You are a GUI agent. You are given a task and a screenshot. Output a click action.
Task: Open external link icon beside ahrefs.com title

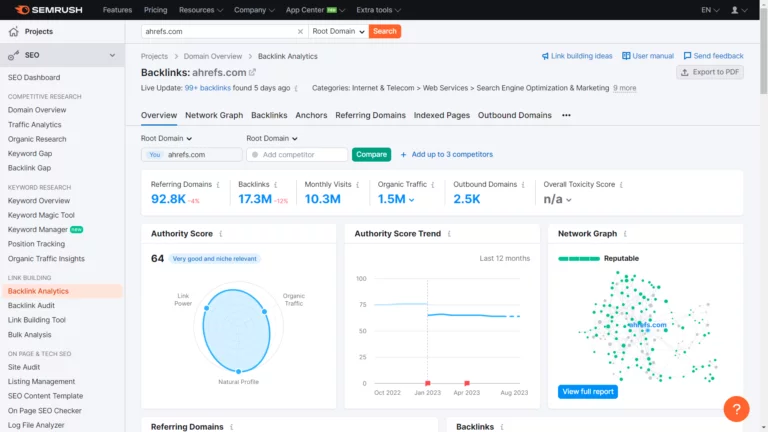coord(253,72)
